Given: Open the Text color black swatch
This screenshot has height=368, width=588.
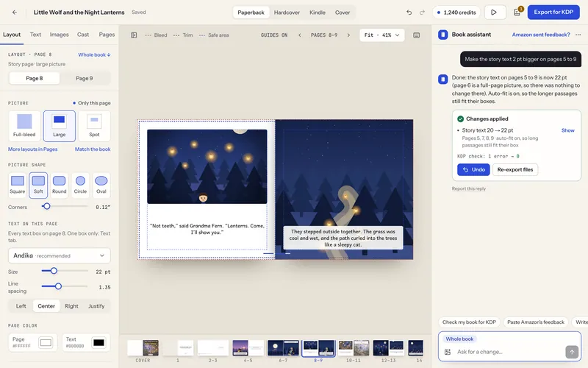Looking at the screenshot, I should [98, 342].
